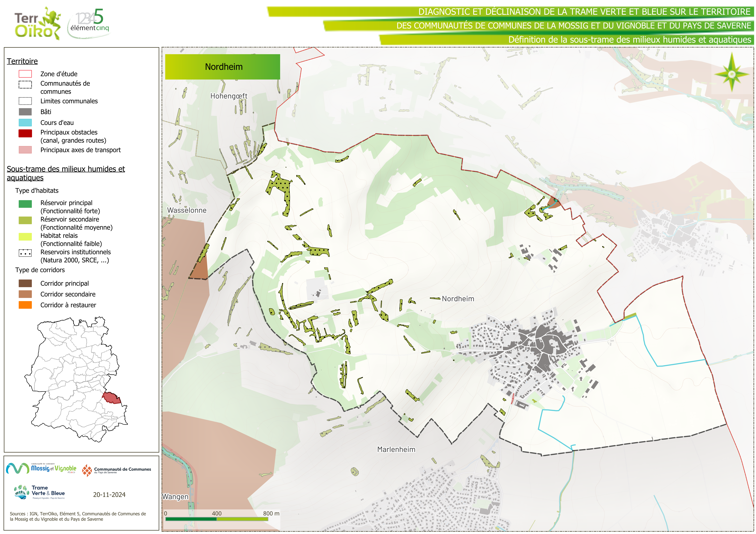Click the Reservoirs institutionnels dotted symbol

pos(25,253)
